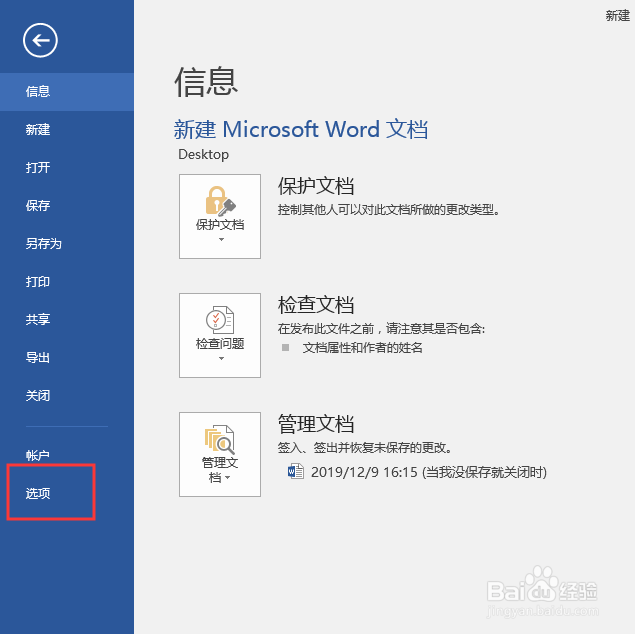Screen dimensions: 635x634
Task: Click the large 信息 page heading
Action: 206,82
